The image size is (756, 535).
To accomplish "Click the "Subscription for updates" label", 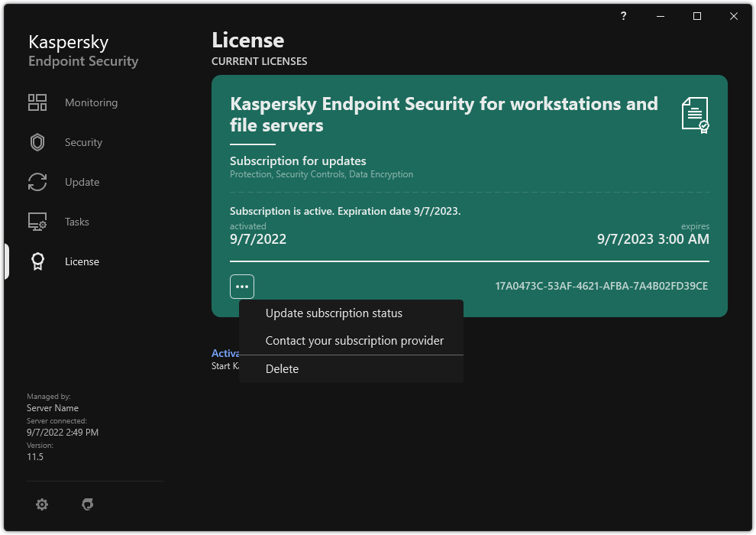I will [x=298, y=160].
